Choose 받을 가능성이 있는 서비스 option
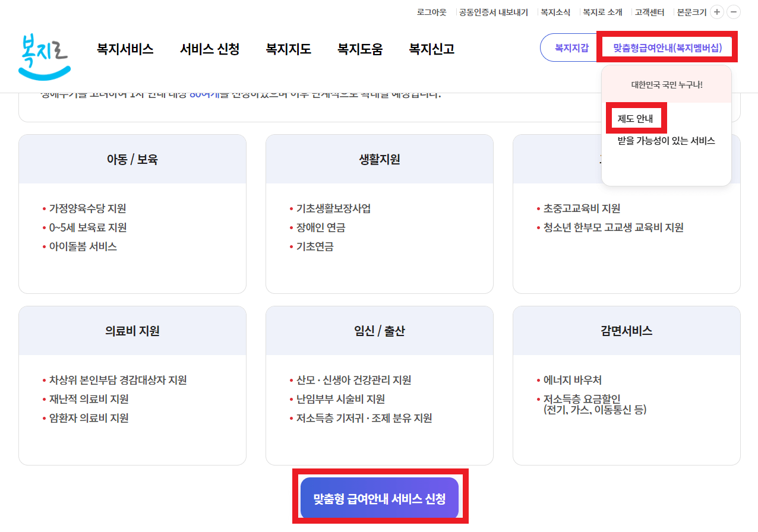758x532 pixels. click(x=667, y=141)
